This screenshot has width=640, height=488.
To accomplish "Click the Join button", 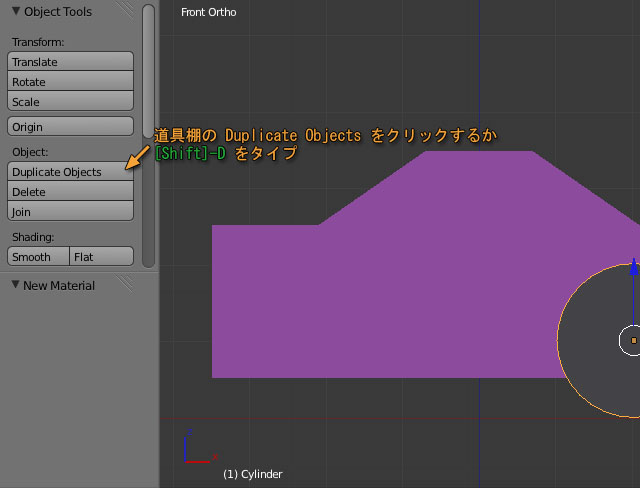I will pos(70,212).
